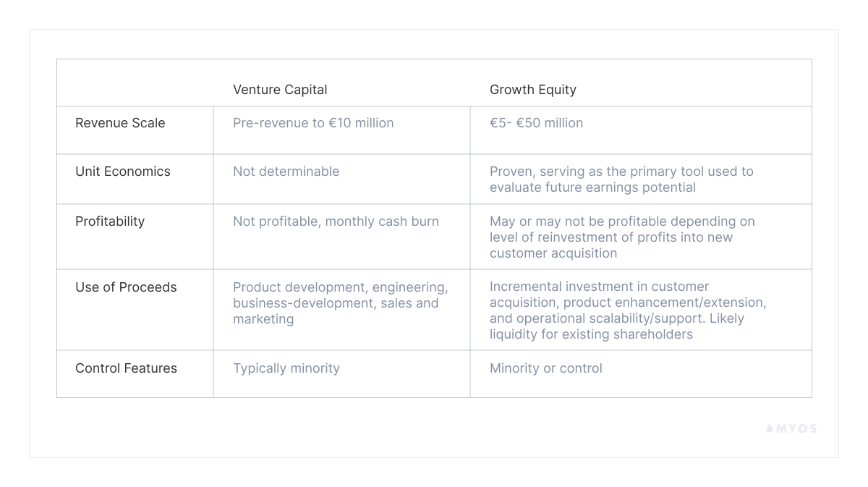The width and height of the screenshot is (868, 487).
Task: Click the Revenue Scale row label
Action: point(120,123)
